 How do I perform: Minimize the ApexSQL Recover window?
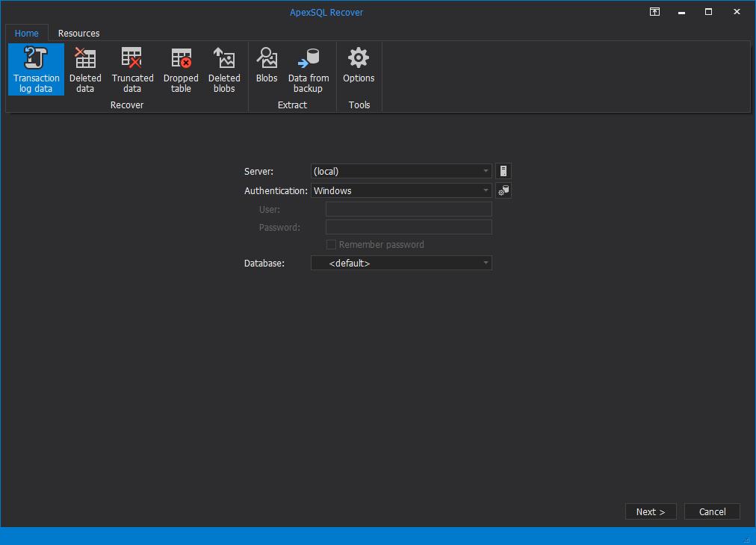pyautogui.click(x=681, y=11)
